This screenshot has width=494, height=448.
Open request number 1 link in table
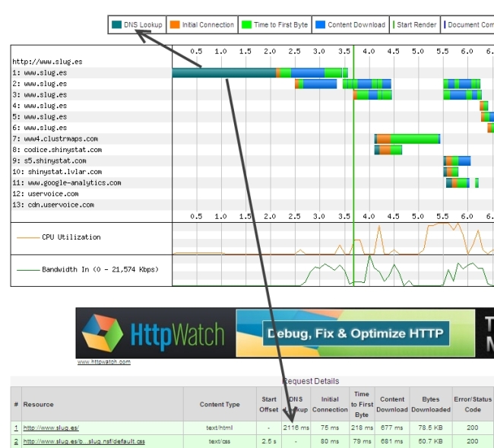tap(16, 427)
